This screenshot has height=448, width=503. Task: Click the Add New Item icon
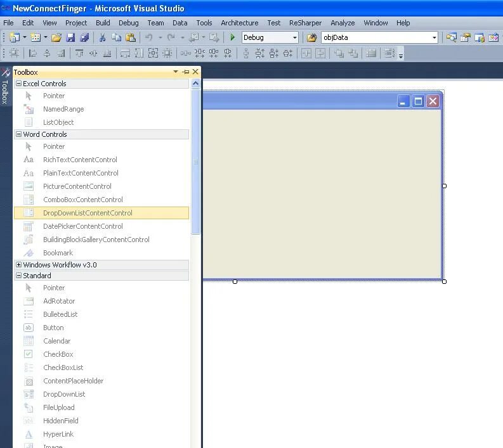point(36,37)
